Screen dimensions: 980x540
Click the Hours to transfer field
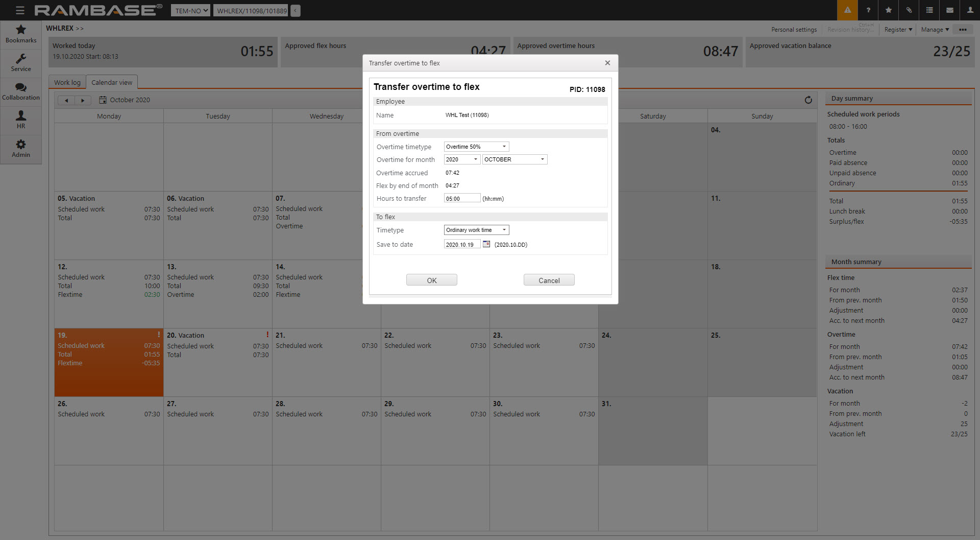pyautogui.click(x=462, y=198)
